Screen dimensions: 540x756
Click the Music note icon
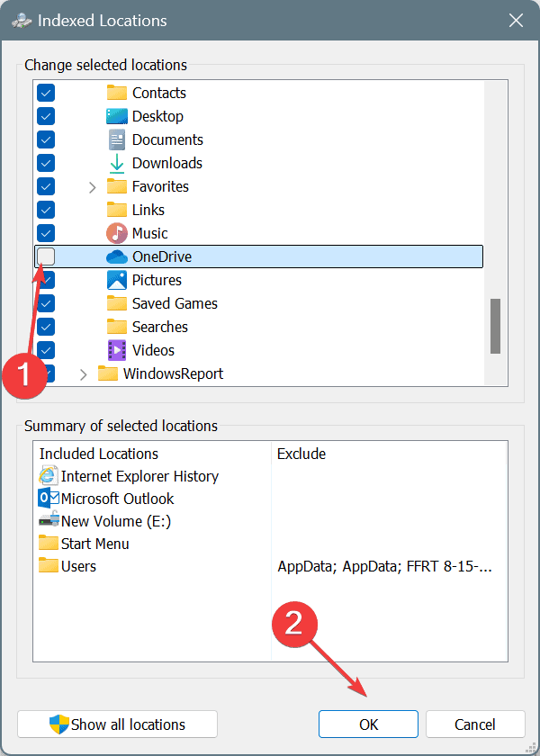coord(117,233)
